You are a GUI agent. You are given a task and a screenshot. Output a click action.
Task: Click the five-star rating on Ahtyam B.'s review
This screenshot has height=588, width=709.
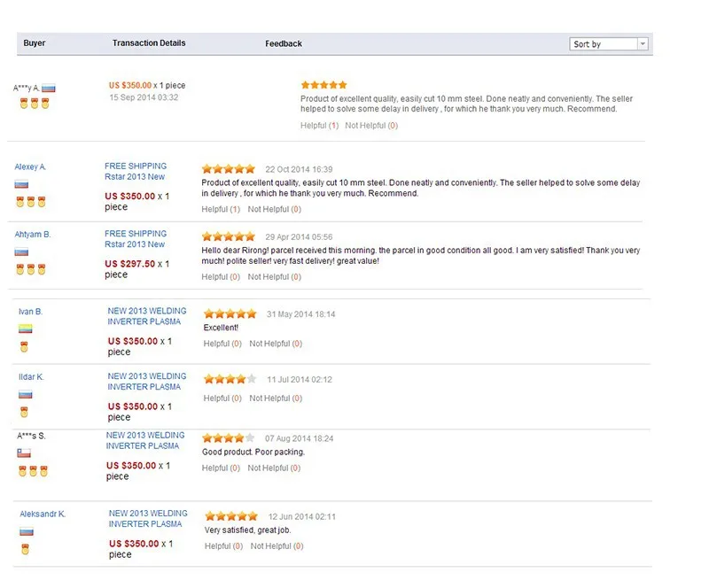click(229, 236)
